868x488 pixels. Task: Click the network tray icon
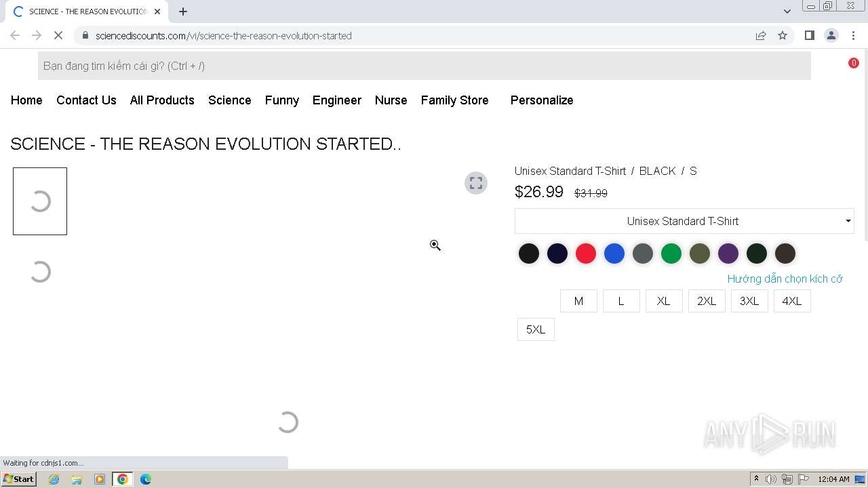(787, 479)
